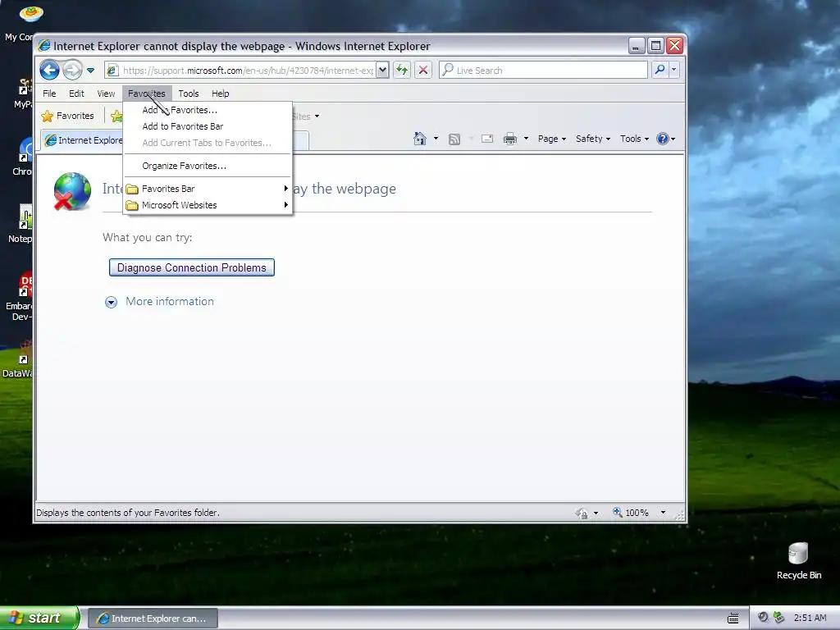Click the zoom magnifier 100% control
Image resolution: width=840 pixels, height=630 pixels.
pyautogui.click(x=631, y=513)
